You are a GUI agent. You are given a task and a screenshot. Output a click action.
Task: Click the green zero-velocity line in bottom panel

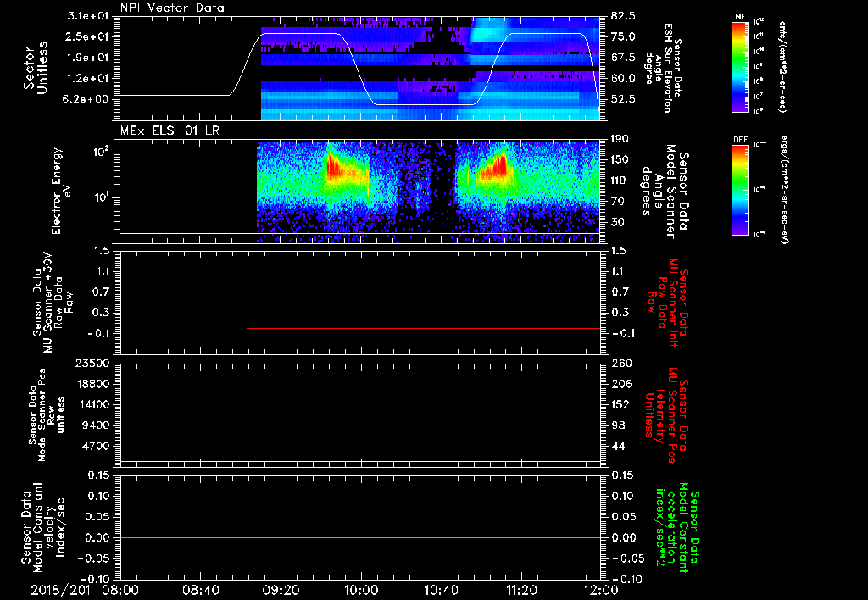point(360,537)
